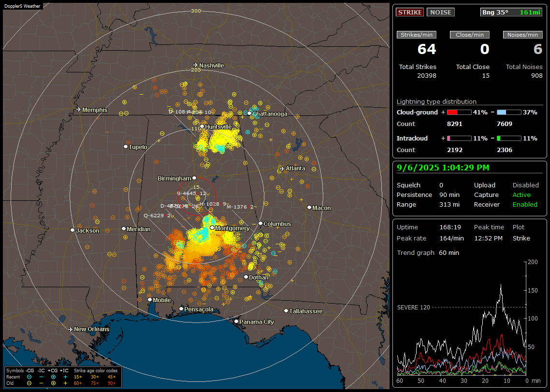Click the Chattanooga city dot marker
The width and height of the screenshot is (550, 392).
[249, 113]
